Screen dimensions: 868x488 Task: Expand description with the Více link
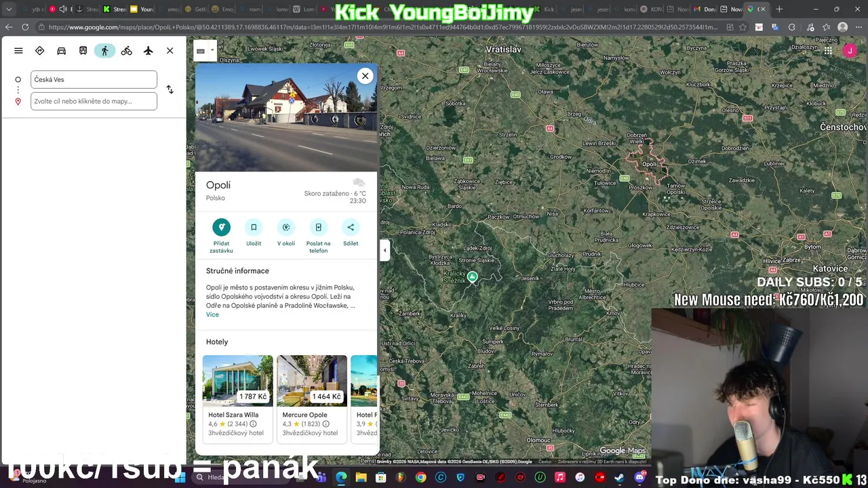[x=212, y=314]
